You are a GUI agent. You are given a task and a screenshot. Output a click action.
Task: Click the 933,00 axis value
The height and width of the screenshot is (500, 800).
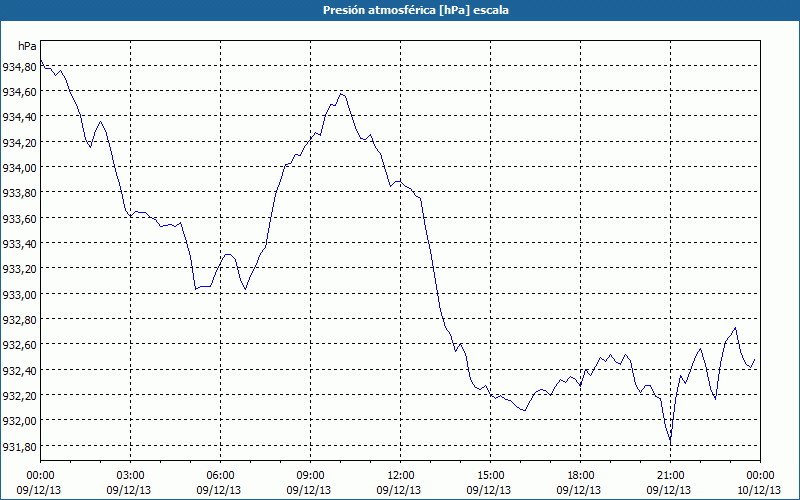pyautogui.click(x=19, y=294)
